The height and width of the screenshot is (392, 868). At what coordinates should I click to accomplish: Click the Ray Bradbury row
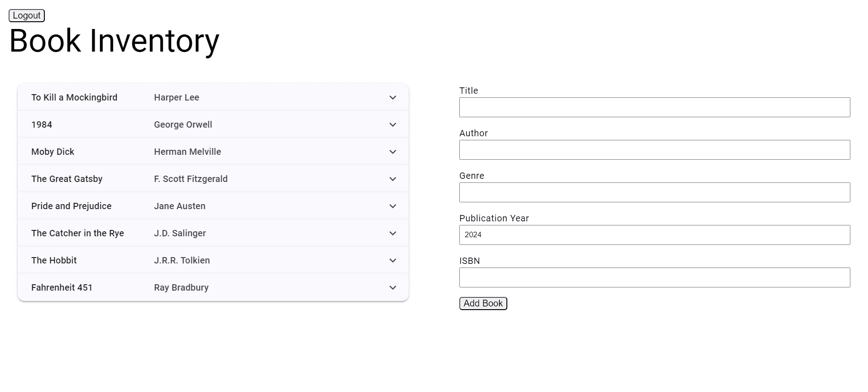click(181, 287)
